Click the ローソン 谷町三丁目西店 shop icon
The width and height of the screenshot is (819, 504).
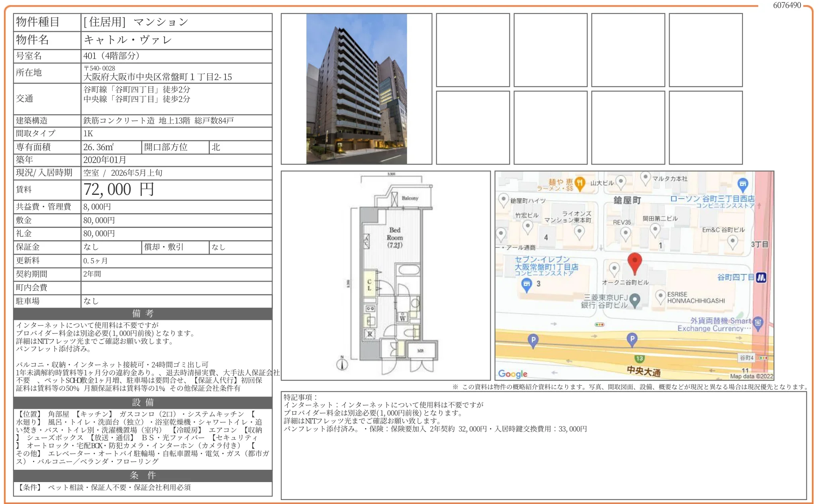click(743, 184)
